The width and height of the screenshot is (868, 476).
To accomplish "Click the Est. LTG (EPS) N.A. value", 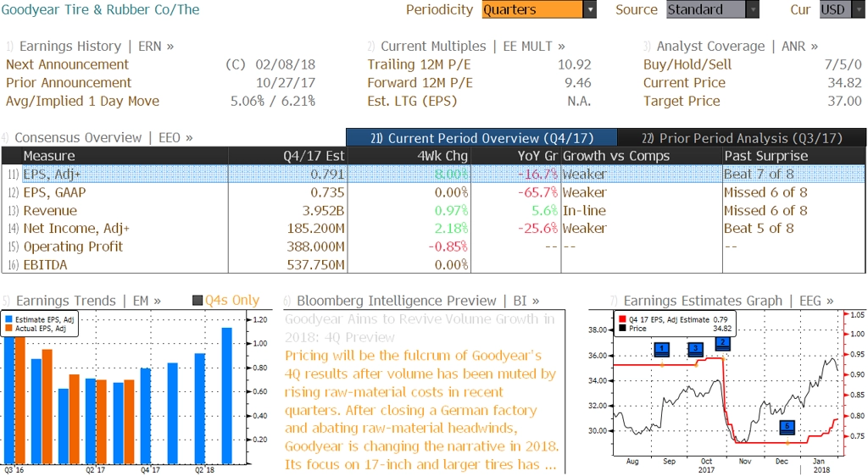I will 578,101.
